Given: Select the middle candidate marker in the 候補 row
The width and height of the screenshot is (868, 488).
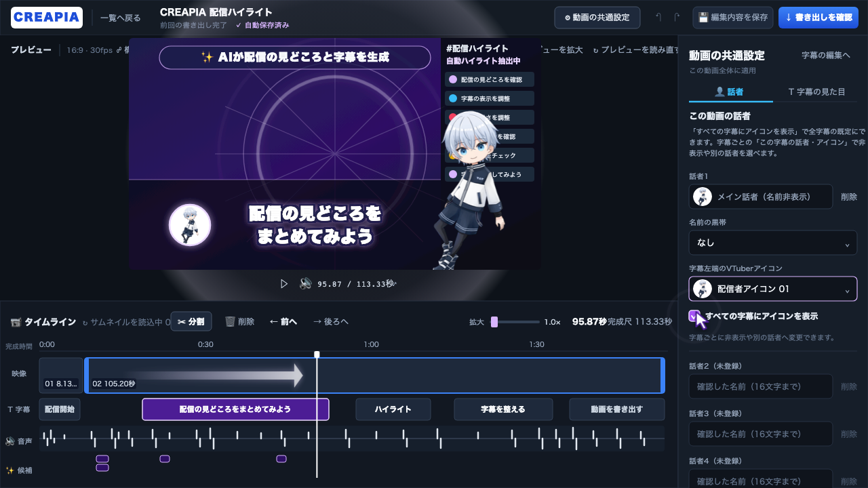Looking at the screenshot, I should click(165, 459).
